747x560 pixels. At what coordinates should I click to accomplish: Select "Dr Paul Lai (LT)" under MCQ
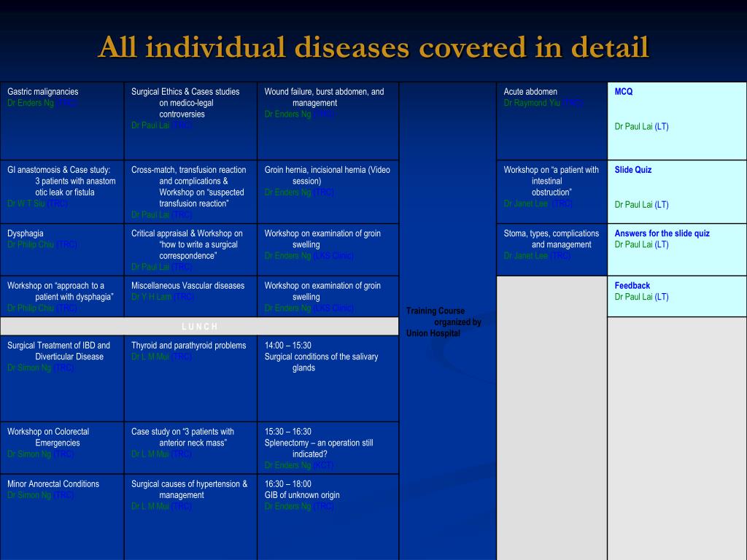(x=642, y=127)
